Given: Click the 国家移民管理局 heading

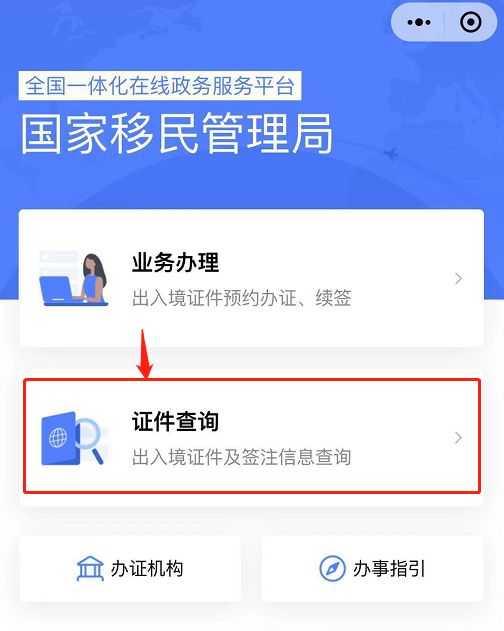Looking at the screenshot, I should [x=177, y=134].
